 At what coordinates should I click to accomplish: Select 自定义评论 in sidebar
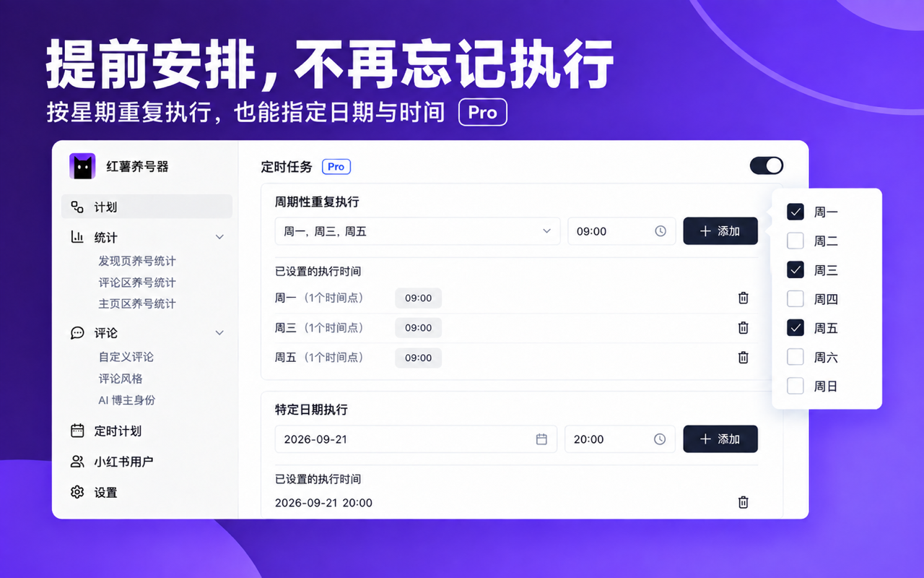(x=126, y=357)
